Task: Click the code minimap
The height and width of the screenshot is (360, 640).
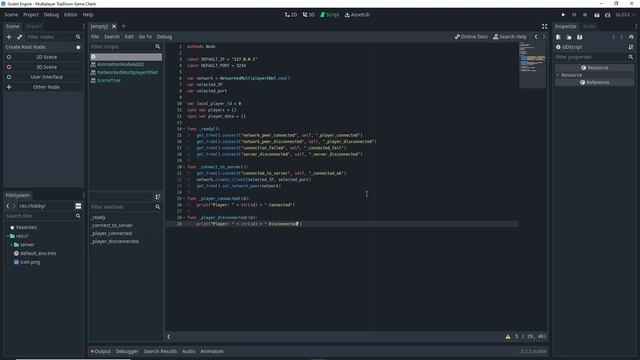Action: 532,65
